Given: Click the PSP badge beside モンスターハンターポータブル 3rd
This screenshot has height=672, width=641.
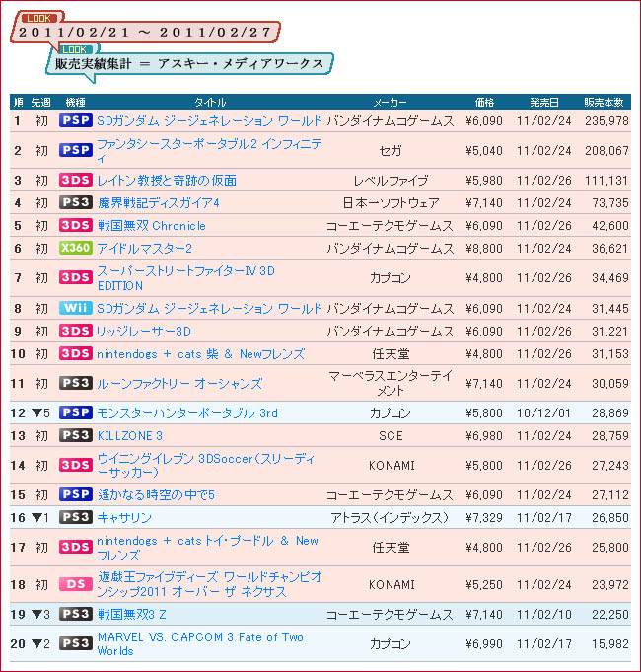Looking at the screenshot, I should point(76,412).
